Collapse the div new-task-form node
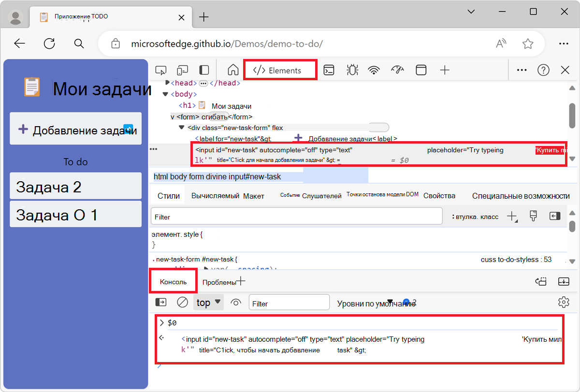The height and width of the screenshot is (392, 580). click(x=182, y=127)
